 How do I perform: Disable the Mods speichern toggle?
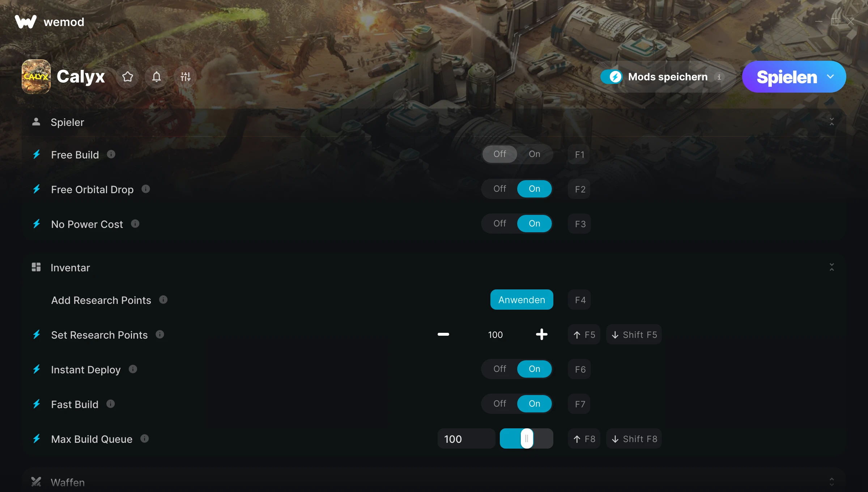point(612,77)
